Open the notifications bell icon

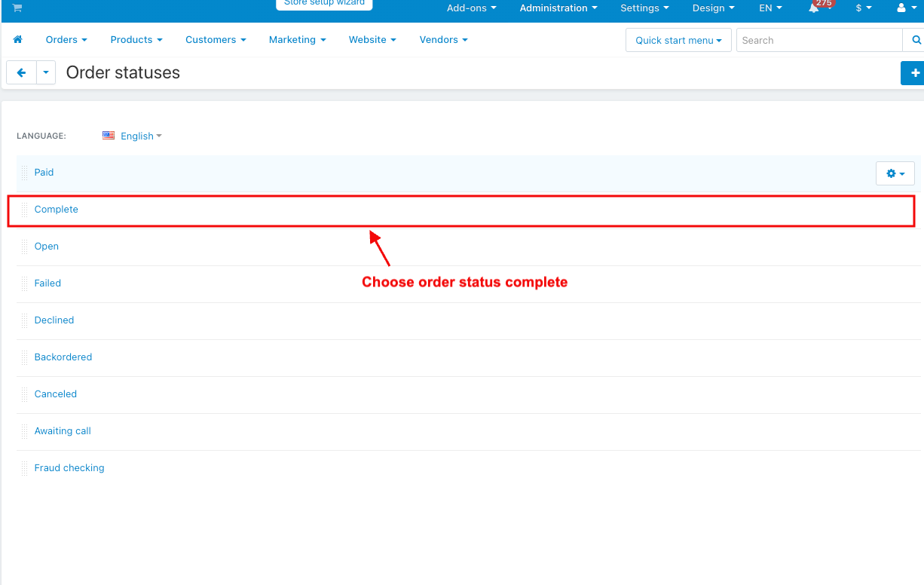[x=814, y=8]
